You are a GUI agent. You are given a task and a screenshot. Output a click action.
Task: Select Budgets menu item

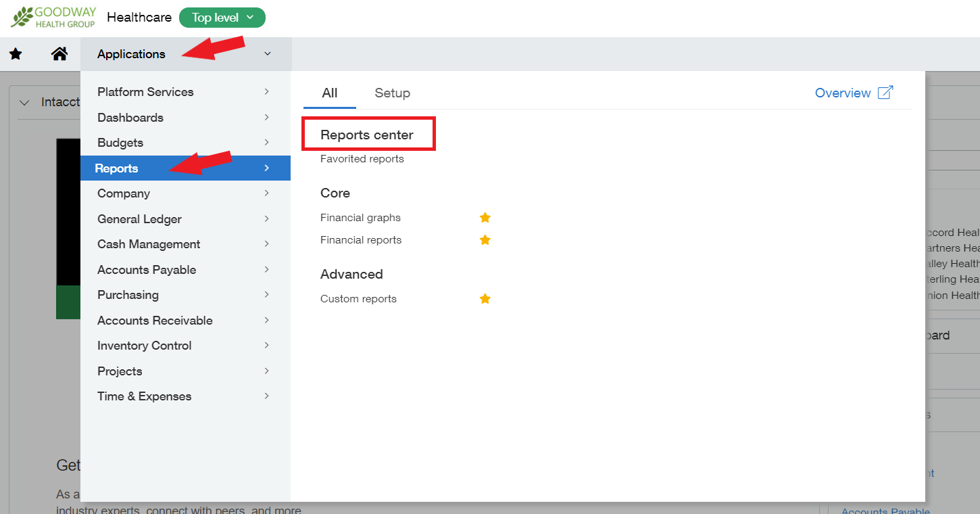[x=185, y=143]
